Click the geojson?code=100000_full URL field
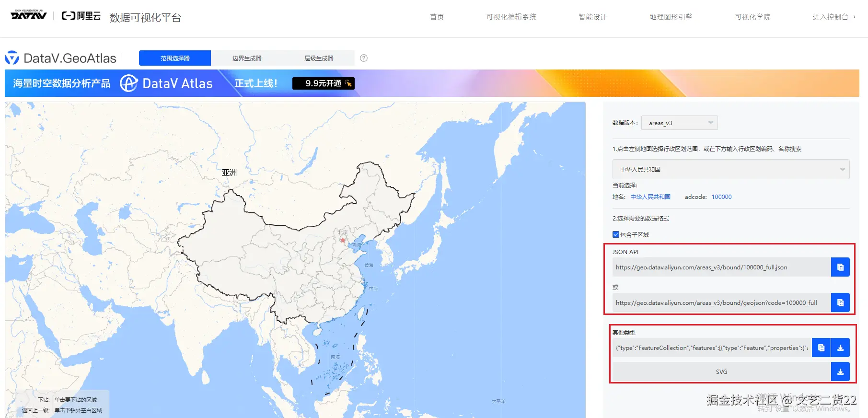The image size is (868, 418). pos(722,302)
